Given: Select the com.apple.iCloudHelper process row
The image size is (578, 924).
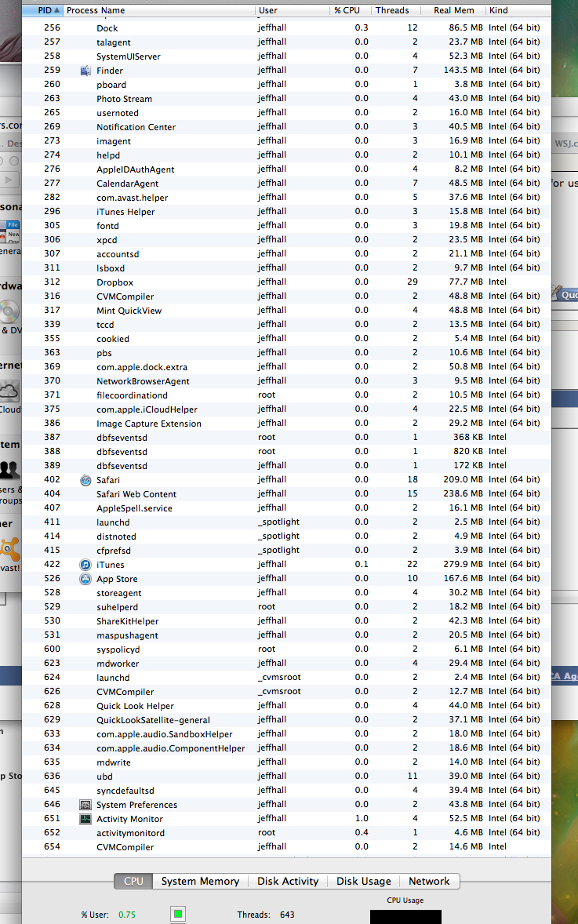Looking at the screenshot, I should click(286, 409).
